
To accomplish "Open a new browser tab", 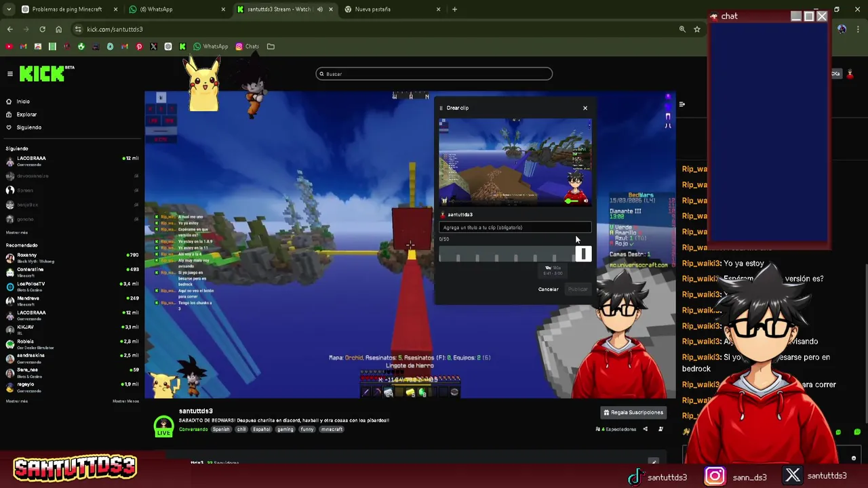I will [x=454, y=9].
